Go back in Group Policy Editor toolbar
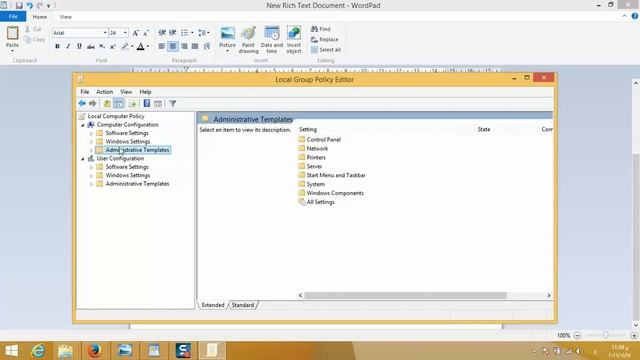The height and width of the screenshot is (360, 640). click(x=82, y=104)
